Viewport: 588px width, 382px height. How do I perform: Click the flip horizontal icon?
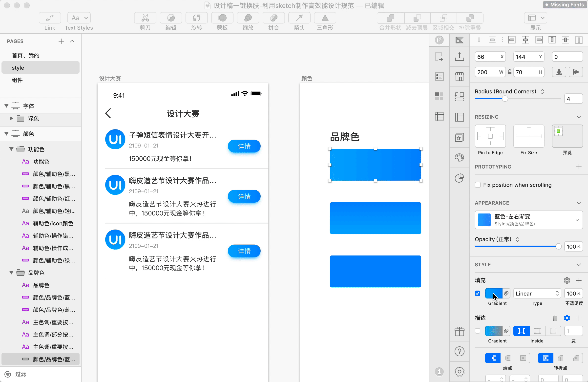559,72
